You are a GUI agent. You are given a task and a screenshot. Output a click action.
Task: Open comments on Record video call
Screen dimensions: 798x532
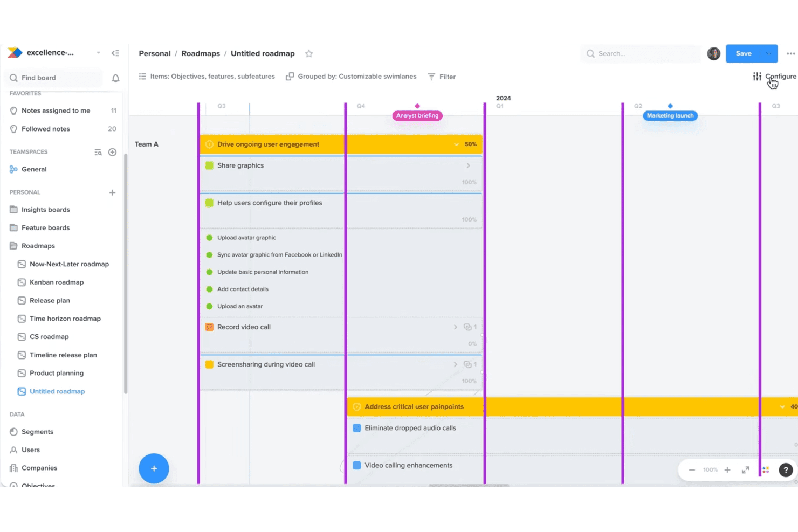click(470, 327)
